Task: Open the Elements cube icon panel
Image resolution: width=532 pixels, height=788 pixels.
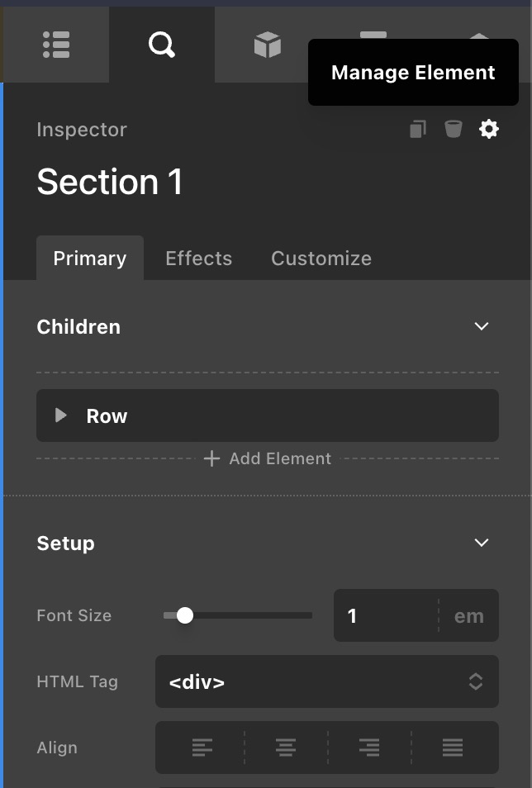Action: (268, 45)
